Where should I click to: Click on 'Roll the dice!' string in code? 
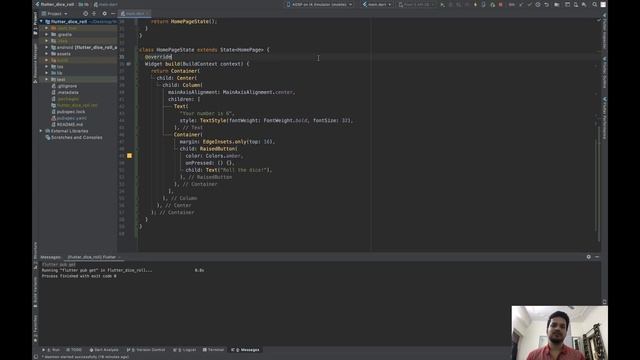[x=243, y=170]
